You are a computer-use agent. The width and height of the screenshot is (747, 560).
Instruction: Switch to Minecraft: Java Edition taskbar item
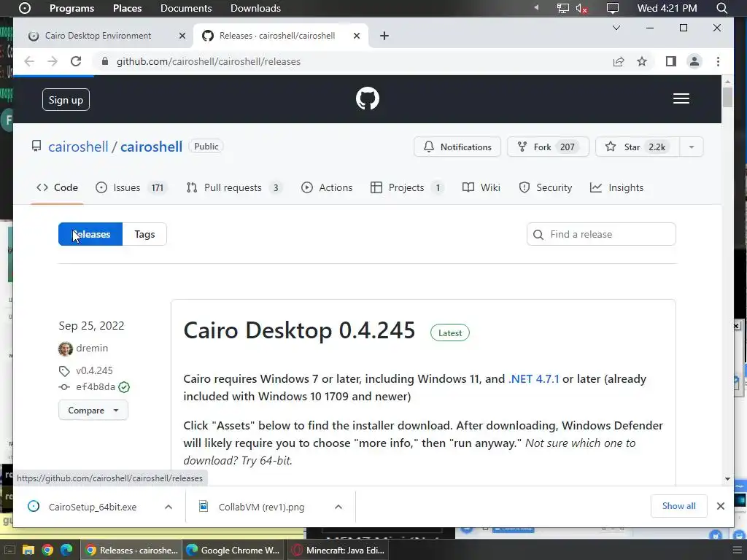point(338,550)
